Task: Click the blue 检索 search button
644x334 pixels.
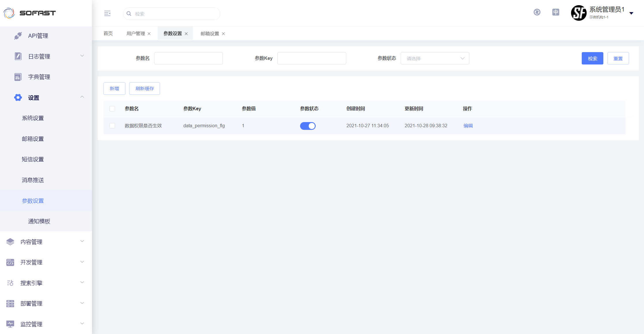Action: point(592,58)
